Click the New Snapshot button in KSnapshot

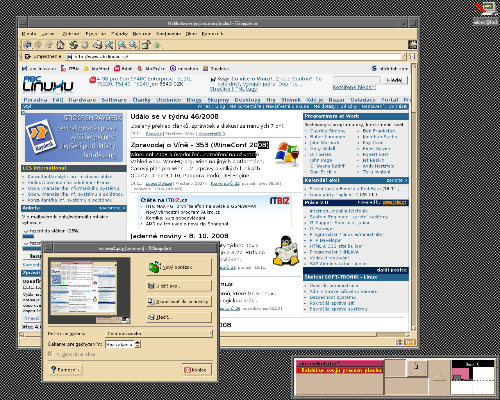pos(179,267)
